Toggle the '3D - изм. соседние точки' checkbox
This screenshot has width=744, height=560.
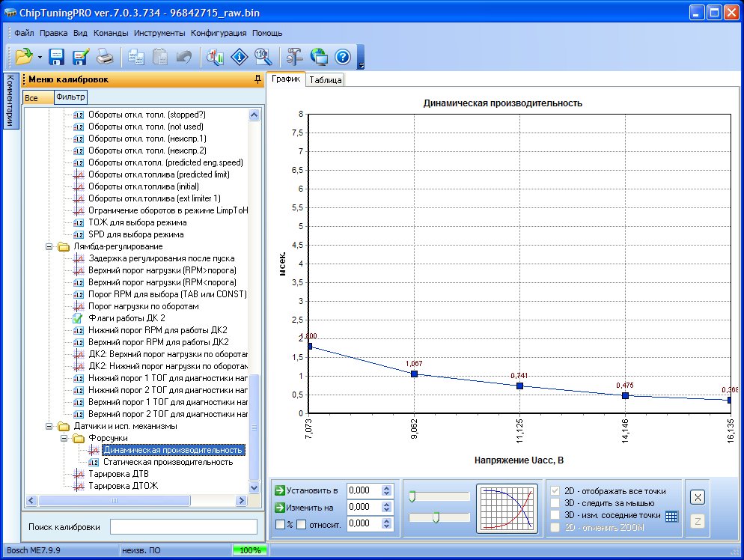tap(555, 515)
